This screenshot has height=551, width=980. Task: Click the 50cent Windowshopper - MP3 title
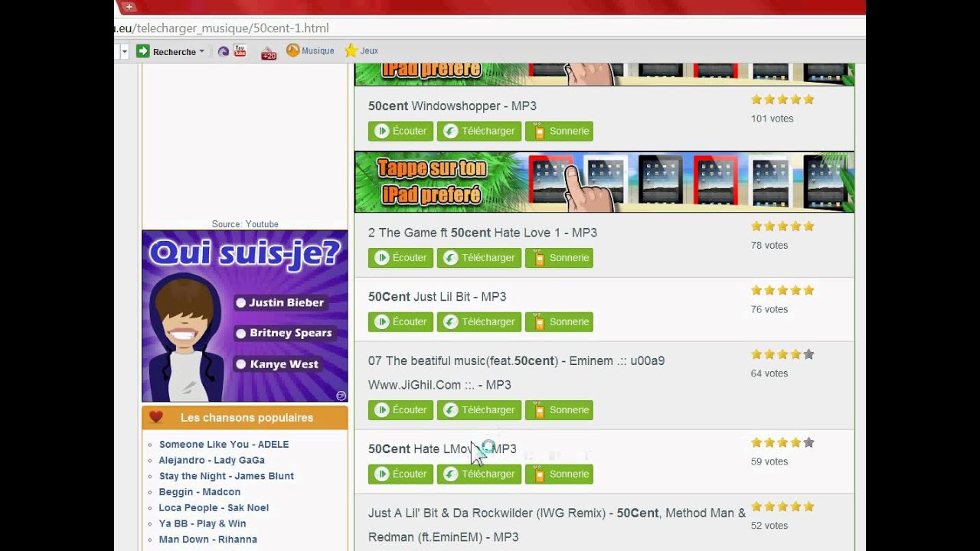tap(452, 106)
